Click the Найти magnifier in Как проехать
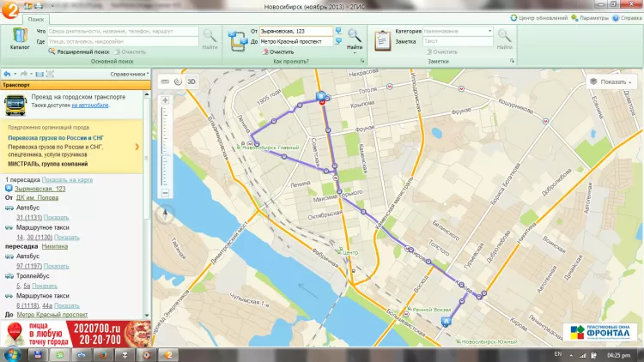The image size is (644, 362). click(355, 39)
